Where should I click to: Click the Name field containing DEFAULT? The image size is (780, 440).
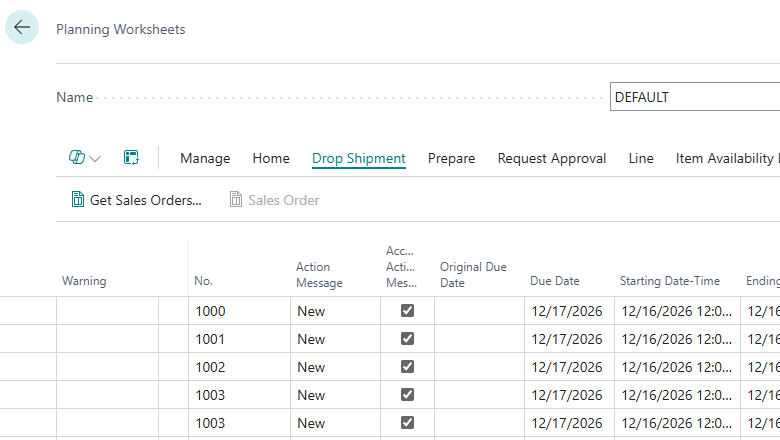(x=695, y=97)
